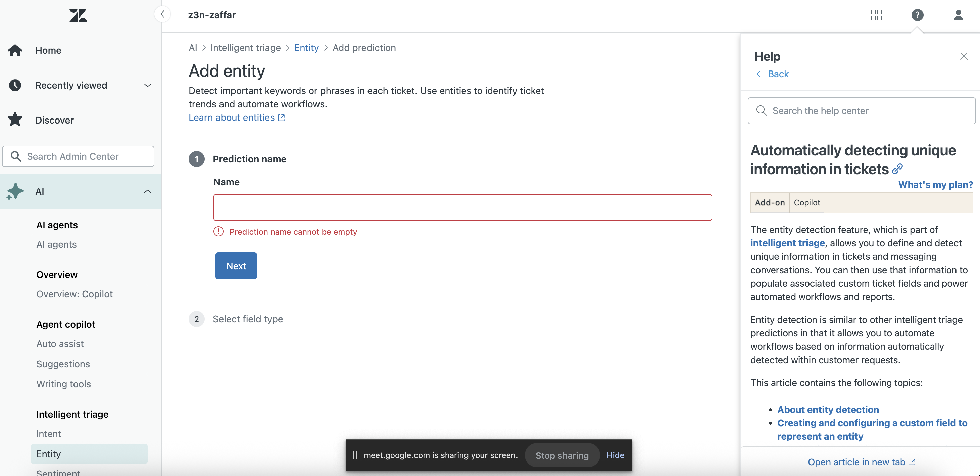This screenshot has width=980, height=476.
Task: Collapse the AI menu section
Action: tap(147, 191)
